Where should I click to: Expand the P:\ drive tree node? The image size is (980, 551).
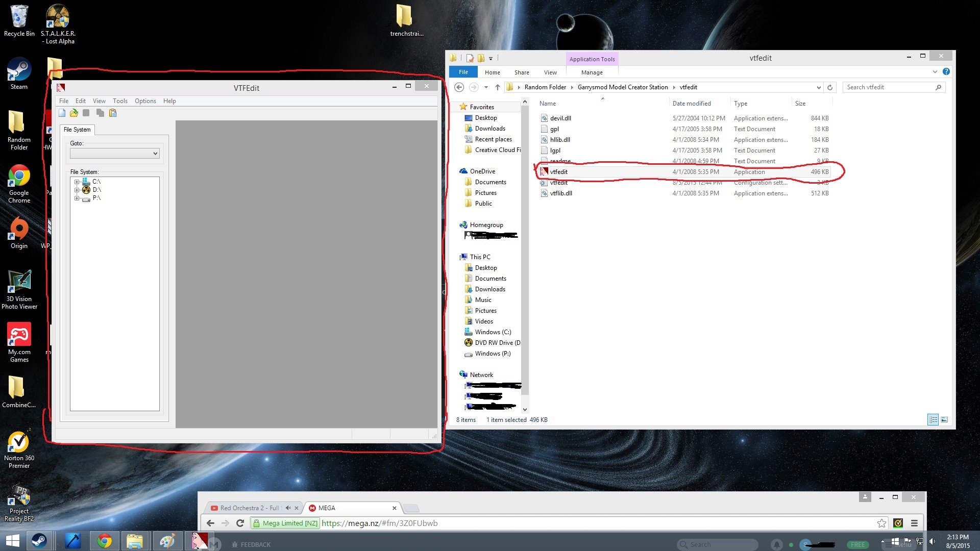click(77, 198)
